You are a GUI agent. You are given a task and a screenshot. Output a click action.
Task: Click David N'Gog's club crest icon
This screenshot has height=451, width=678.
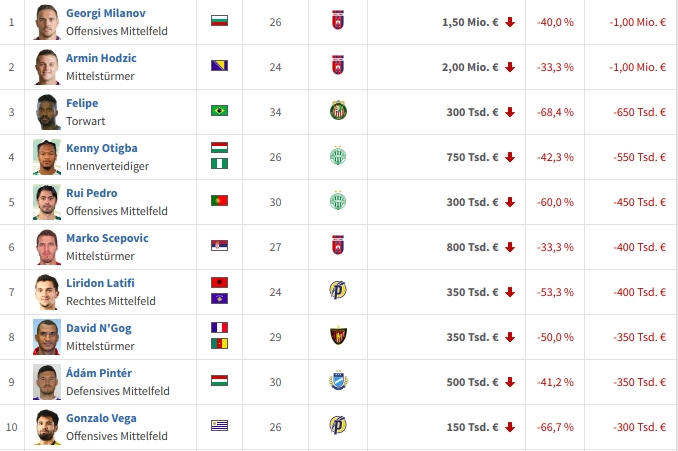tap(337, 336)
